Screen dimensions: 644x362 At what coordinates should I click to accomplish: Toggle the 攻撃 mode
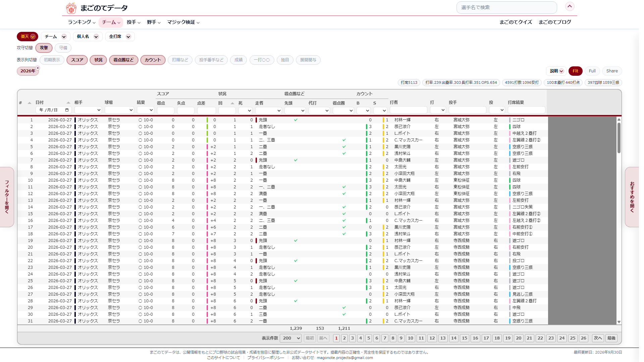[44, 48]
